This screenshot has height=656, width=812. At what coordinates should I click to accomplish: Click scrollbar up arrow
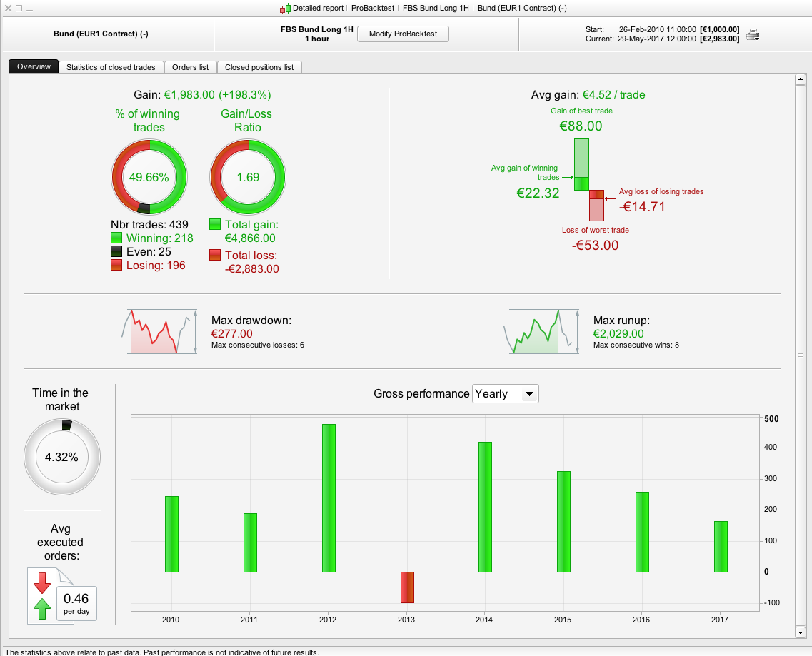point(801,79)
